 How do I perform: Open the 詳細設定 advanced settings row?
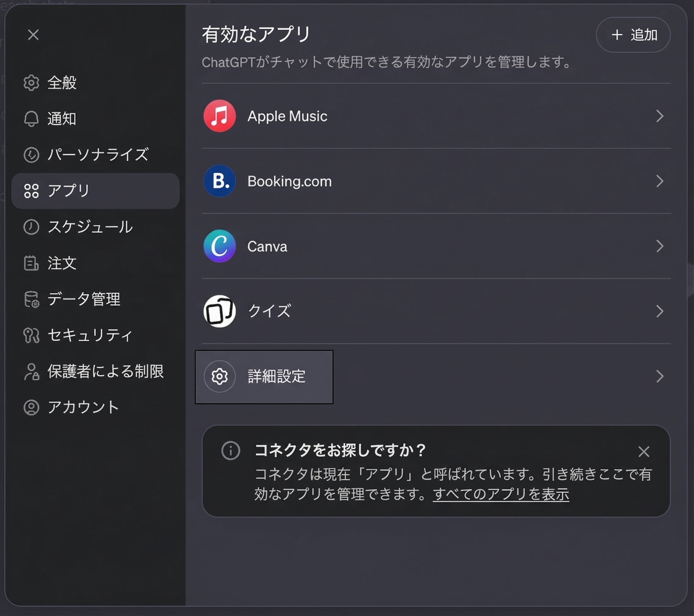pos(436,376)
